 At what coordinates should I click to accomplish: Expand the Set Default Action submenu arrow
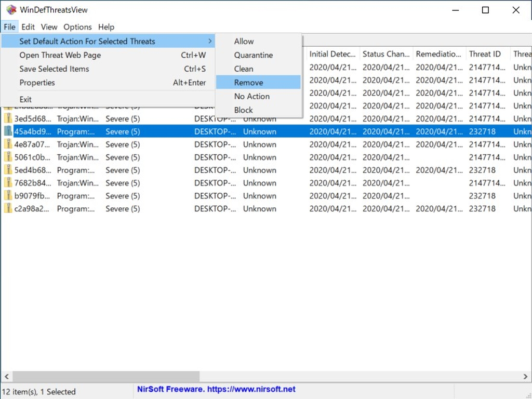pyautogui.click(x=210, y=41)
